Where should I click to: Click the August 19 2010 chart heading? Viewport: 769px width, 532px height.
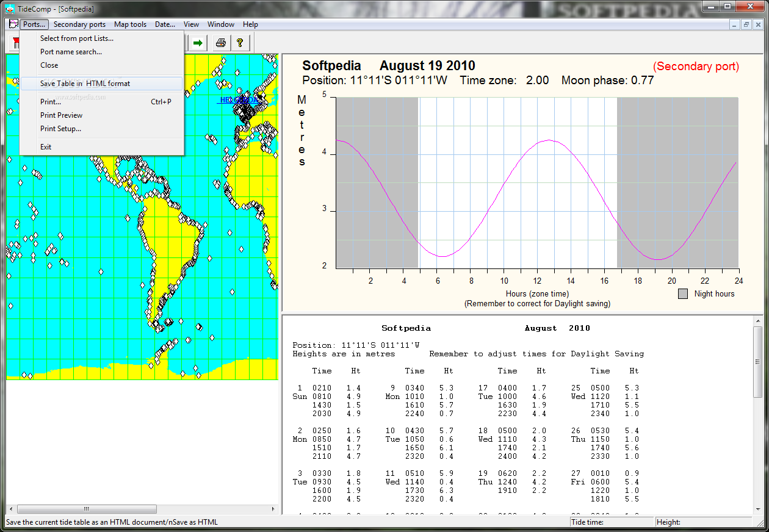point(427,66)
